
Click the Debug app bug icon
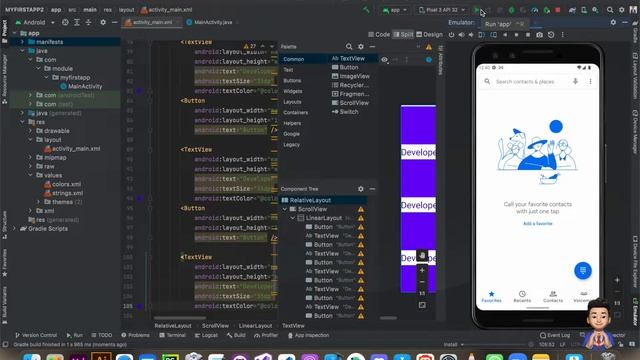[x=511, y=10]
